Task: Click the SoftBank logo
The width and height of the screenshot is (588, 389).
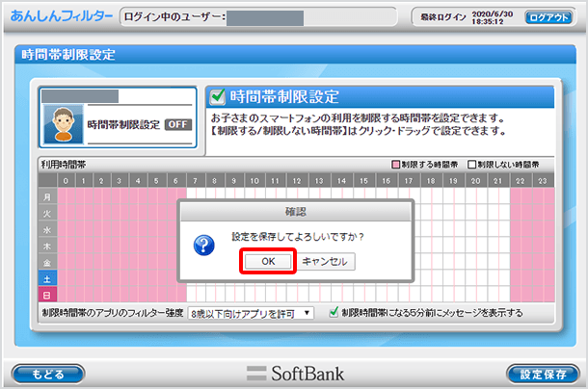Action: [294, 373]
